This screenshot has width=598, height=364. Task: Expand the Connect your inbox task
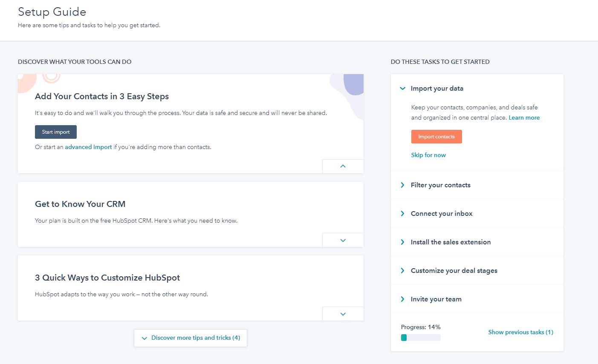pyautogui.click(x=477, y=214)
